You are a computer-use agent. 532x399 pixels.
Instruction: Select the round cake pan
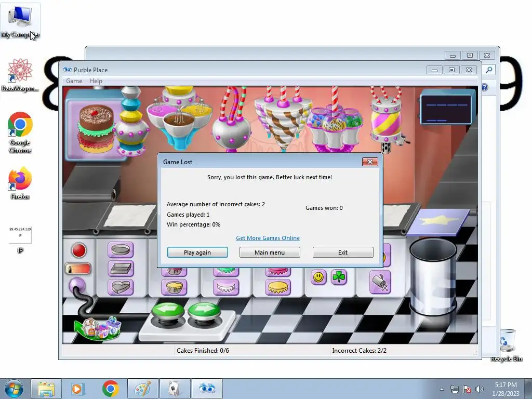pos(121,250)
